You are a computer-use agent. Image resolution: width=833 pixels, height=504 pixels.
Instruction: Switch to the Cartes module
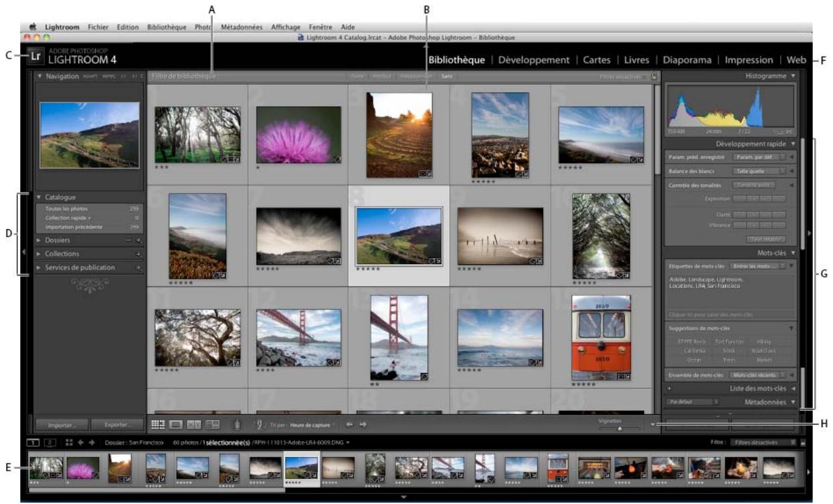tap(597, 59)
